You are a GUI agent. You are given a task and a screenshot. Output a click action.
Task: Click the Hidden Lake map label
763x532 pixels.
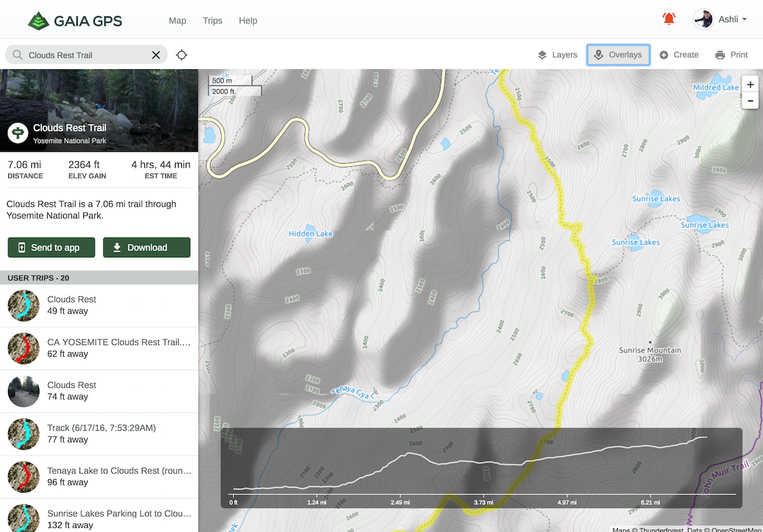(311, 233)
